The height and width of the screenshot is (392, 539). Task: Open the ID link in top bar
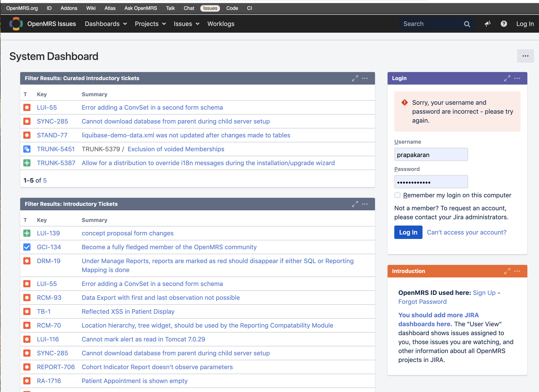pos(49,8)
